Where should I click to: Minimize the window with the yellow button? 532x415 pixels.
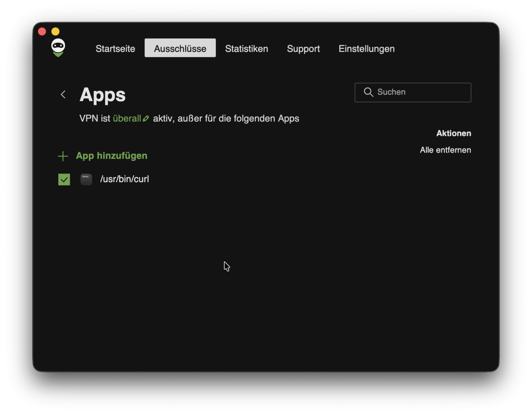click(55, 31)
